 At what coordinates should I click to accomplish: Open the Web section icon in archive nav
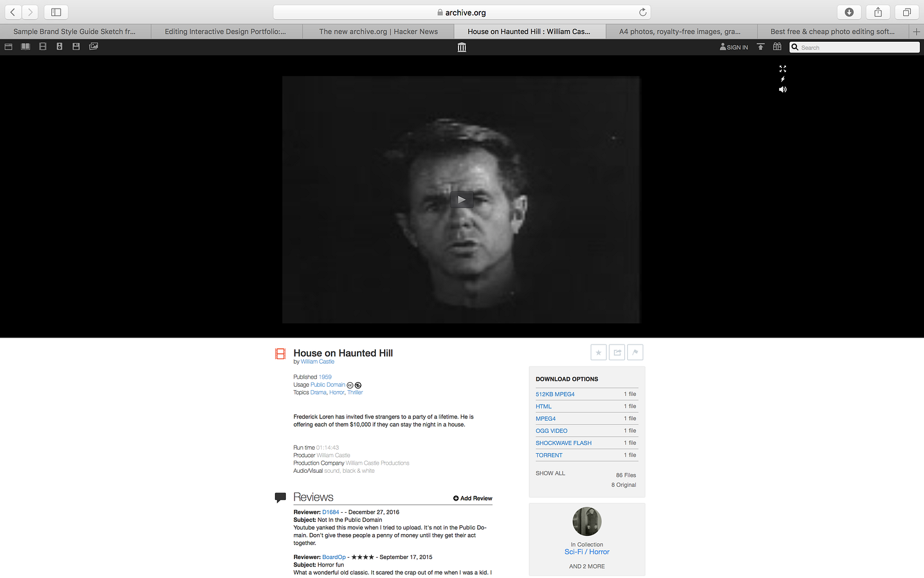point(8,46)
